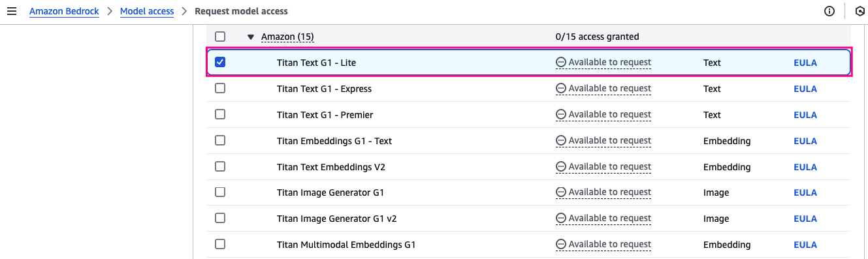868x259 pixels.
Task: Uncheck the Titan Text G1 - Lite checkbox
Action: (220, 63)
